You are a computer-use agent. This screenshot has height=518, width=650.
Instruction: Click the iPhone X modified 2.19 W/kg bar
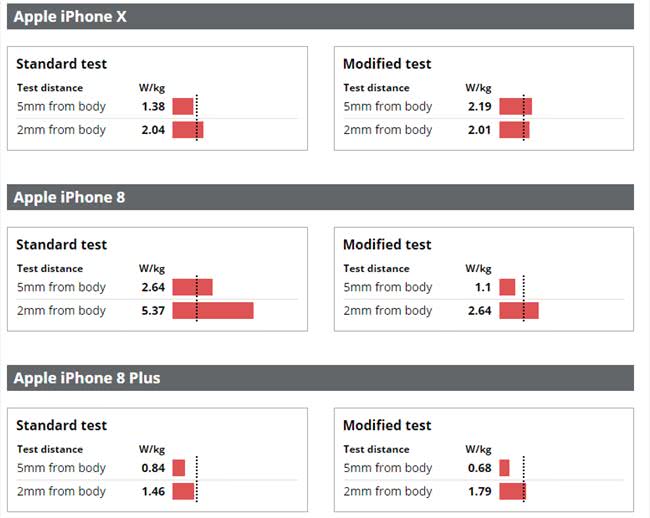coord(515,107)
